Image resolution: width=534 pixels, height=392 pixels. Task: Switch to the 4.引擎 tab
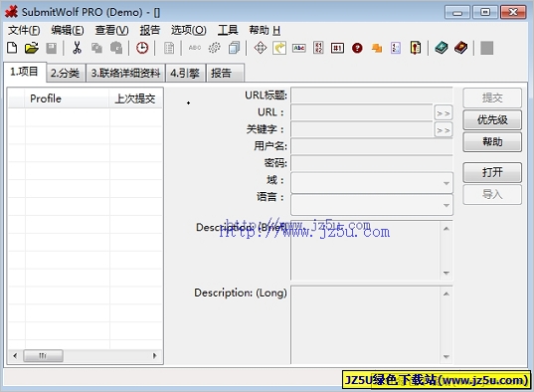coord(185,73)
